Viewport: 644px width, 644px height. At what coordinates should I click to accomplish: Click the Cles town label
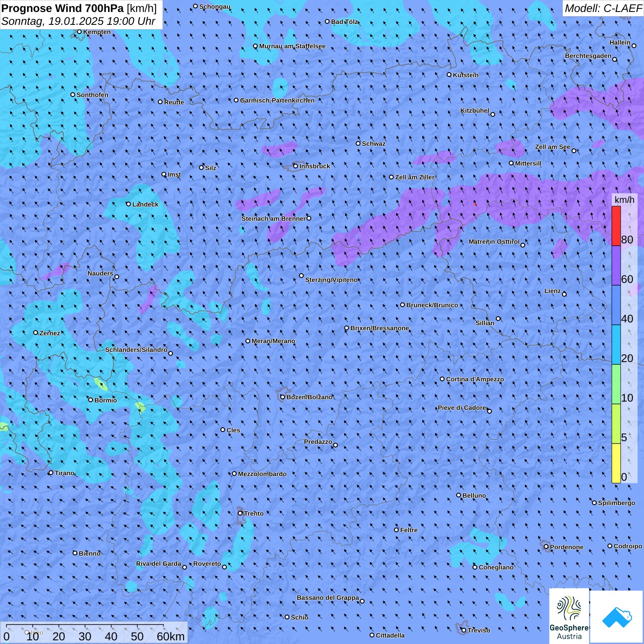pyautogui.click(x=233, y=430)
